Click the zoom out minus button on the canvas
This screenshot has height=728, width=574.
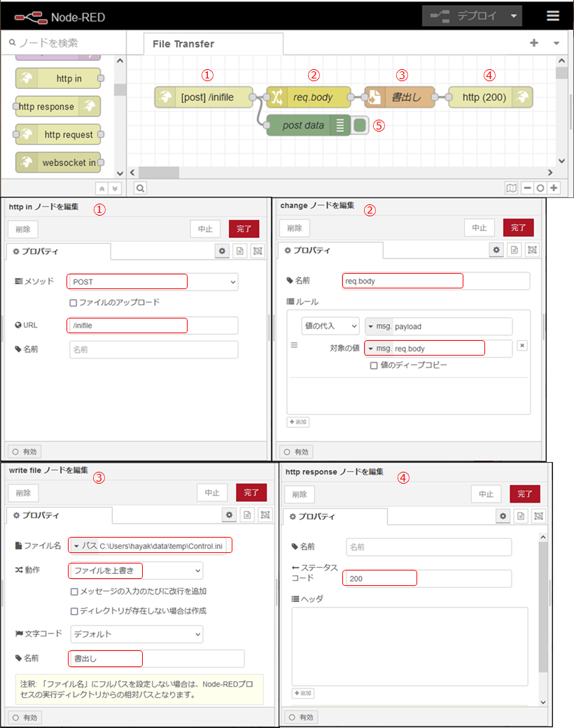click(x=526, y=188)
